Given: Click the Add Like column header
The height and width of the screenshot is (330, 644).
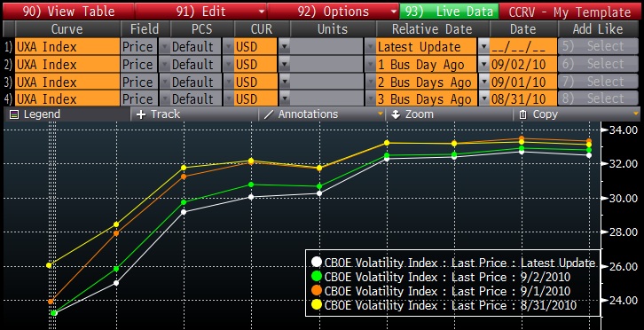Looking at the screenshot, I should click(598, 29).
